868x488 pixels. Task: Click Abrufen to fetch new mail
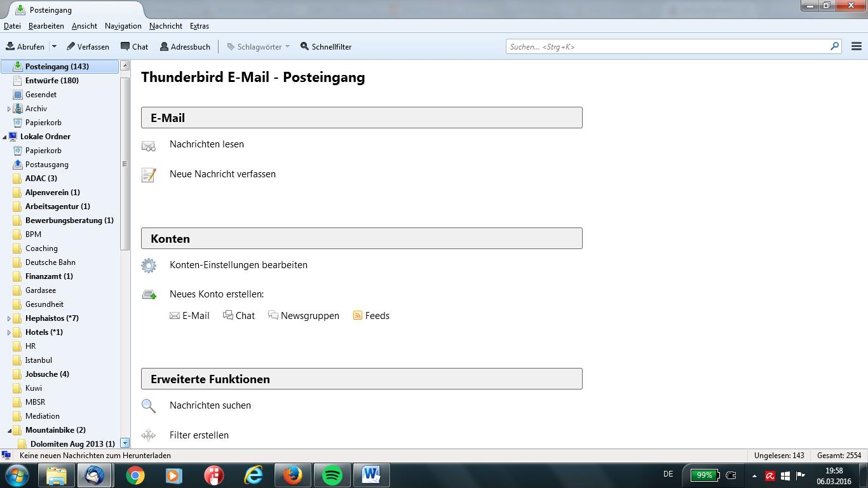(25, 46)
